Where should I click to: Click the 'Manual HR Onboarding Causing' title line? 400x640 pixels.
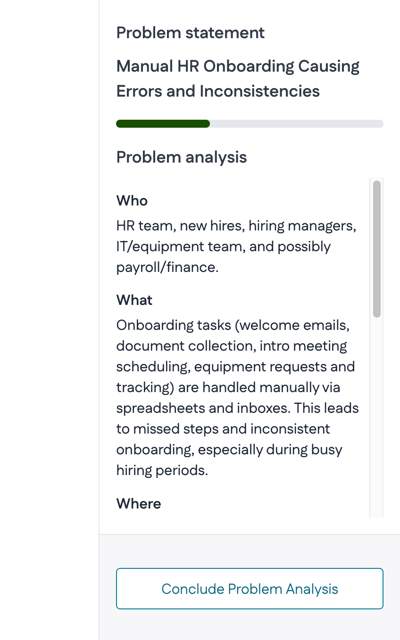(238, 66)
